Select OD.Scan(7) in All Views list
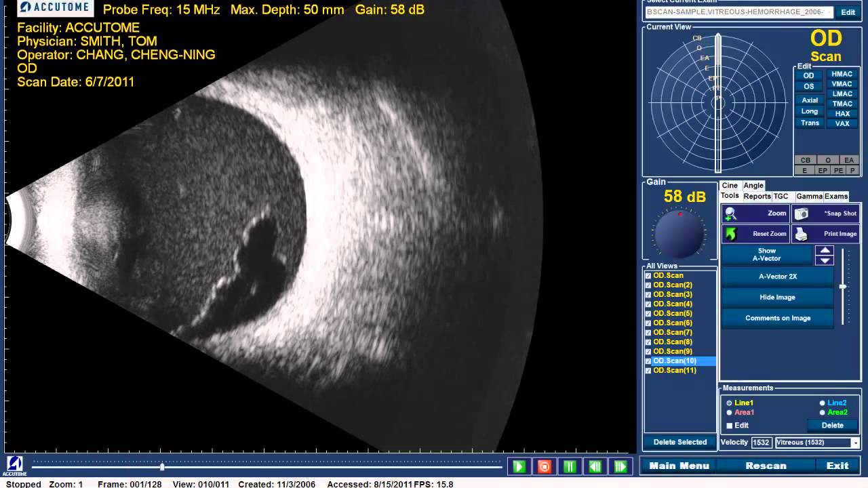Viewport: 868px width, 488px height. [x=673, y=333]
